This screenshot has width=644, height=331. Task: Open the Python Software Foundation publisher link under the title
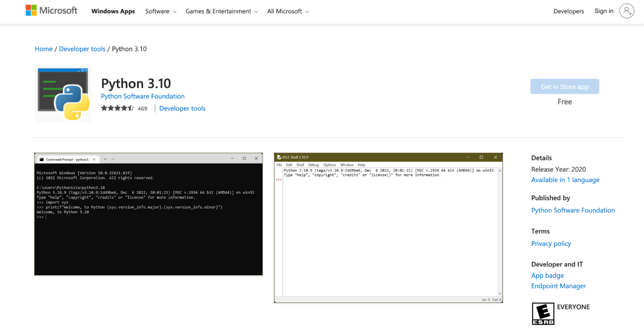(x=143, y=97)
